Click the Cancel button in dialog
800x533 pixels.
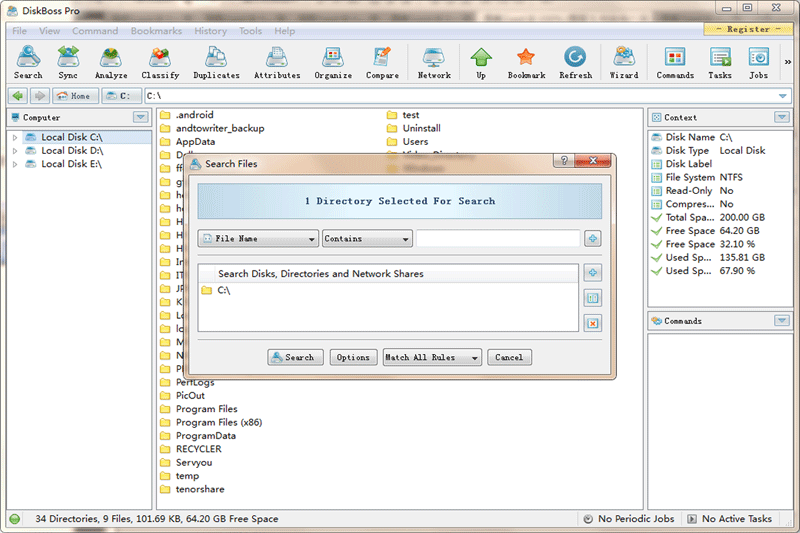pyautogui.click(x=509, y=357)
